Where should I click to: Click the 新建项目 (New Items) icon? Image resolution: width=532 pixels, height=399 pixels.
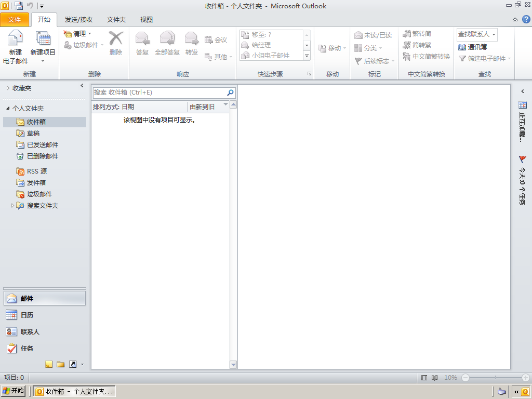click(43, 38)
